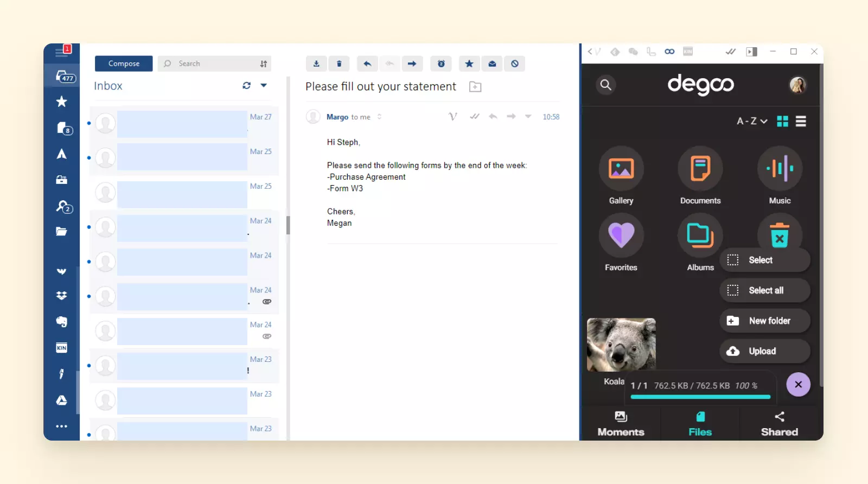Open more actions dropdown in message header
The image size is (868, 484).
click(x=528, y=116)
